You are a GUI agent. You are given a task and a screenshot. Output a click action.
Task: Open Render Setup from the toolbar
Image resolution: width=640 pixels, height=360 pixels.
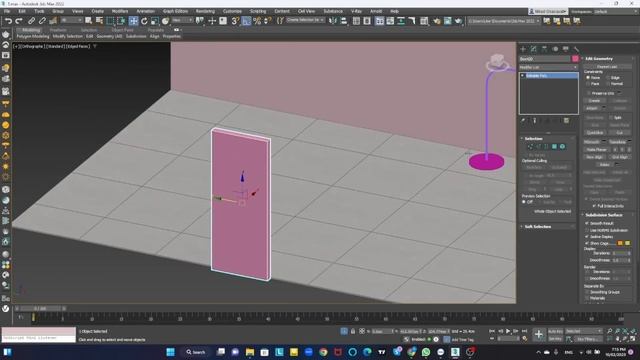tap(437, 21)
